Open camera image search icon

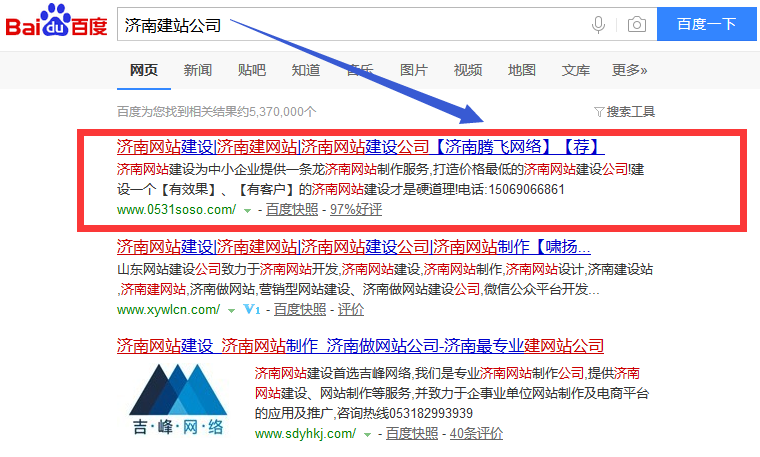pyautogui.click(x=636, y=24)
